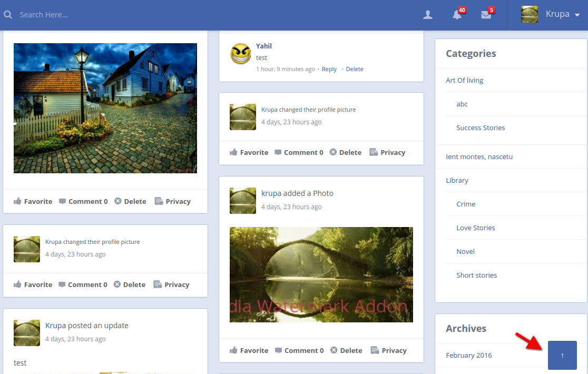Delete Yahil's test comment

pos(354,69)
